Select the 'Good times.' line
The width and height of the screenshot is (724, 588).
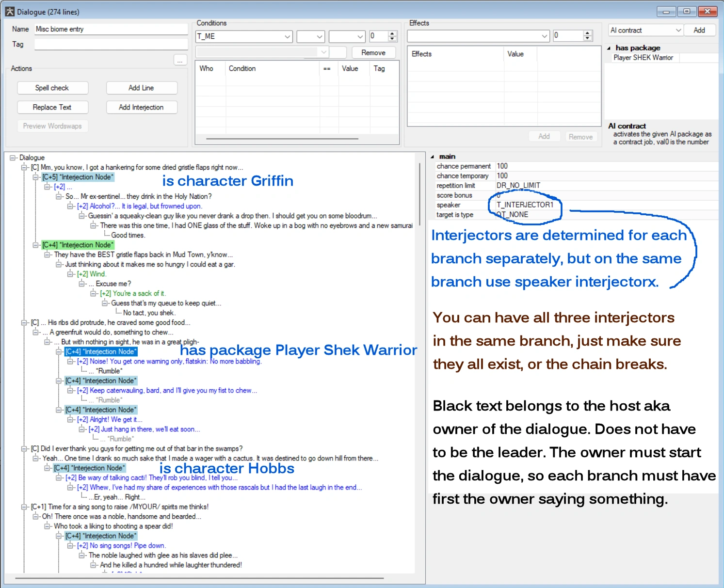pos(128,235)
